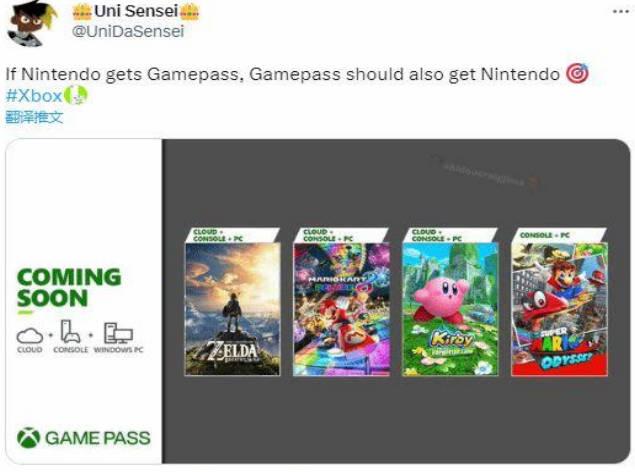Select the Mario Kart 8 cover
The image size is (635, 472).
(x=341, y=309)
